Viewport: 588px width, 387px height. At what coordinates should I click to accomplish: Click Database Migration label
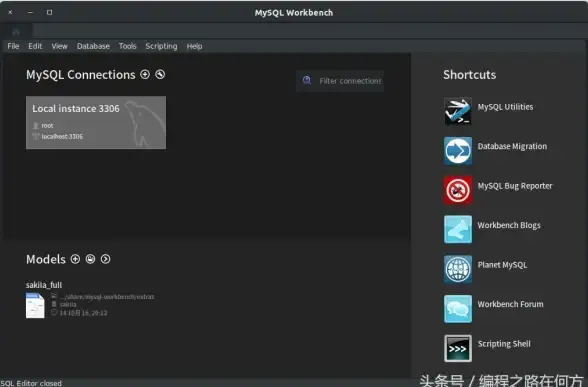click(x=512, y=146)
